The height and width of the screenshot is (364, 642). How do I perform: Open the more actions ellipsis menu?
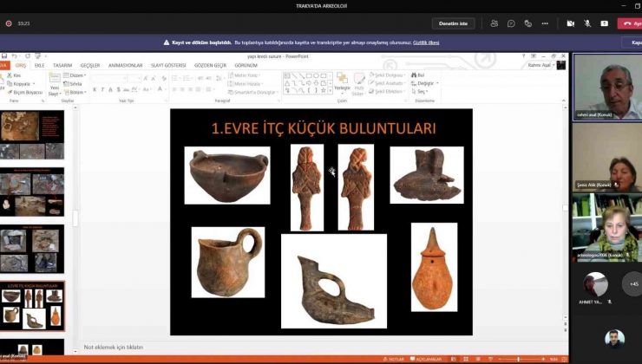coord(545,23)
